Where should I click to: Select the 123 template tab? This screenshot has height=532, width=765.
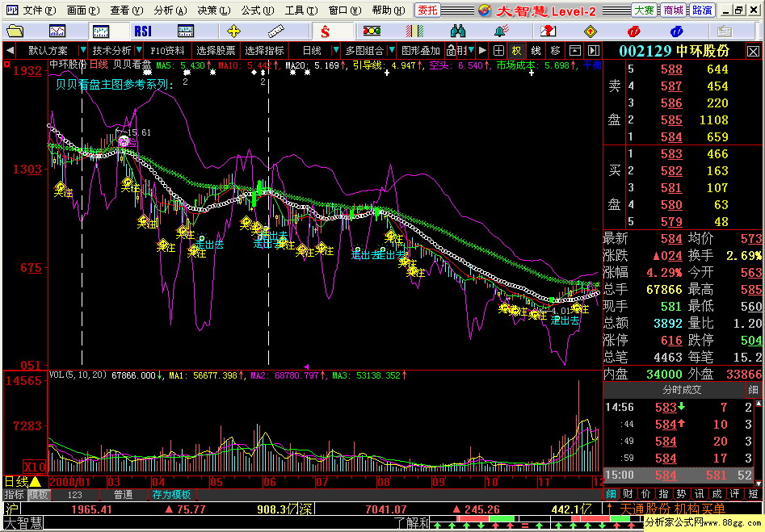point(74,494)
